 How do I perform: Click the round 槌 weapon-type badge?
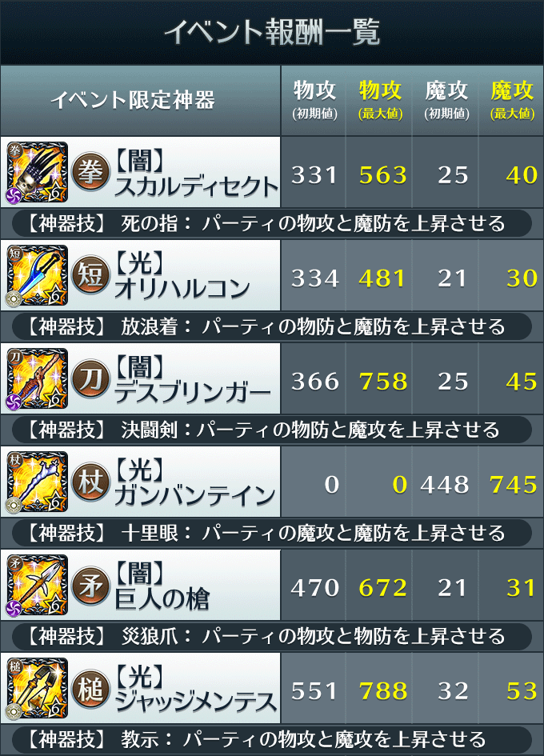90,688
